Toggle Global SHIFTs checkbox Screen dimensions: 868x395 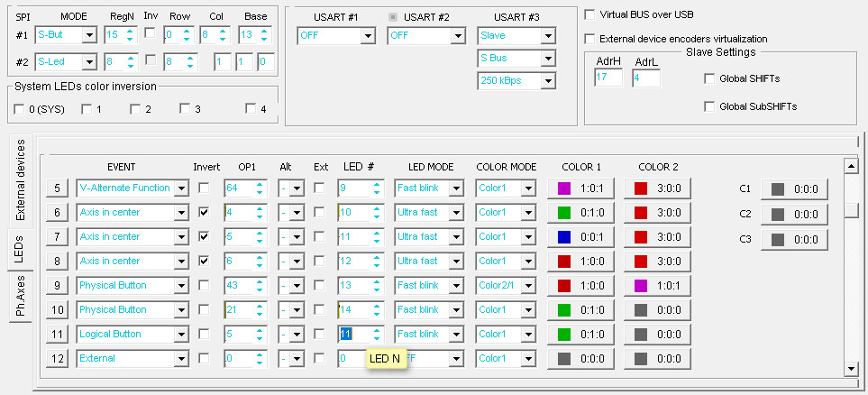tap(709, 78)
